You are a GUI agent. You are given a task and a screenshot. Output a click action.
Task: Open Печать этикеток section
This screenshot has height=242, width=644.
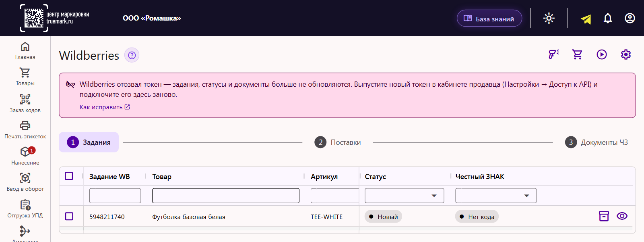[x=25, y=130]
